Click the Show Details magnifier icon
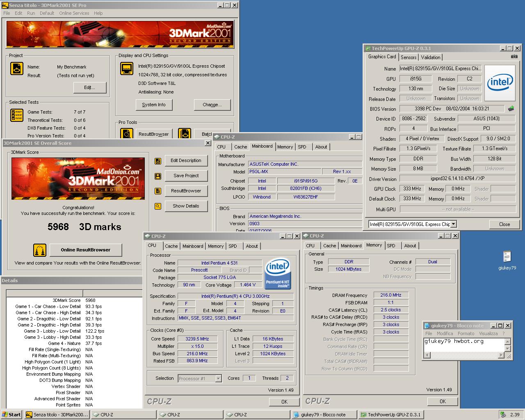The image size is (525, 420). 157,206
